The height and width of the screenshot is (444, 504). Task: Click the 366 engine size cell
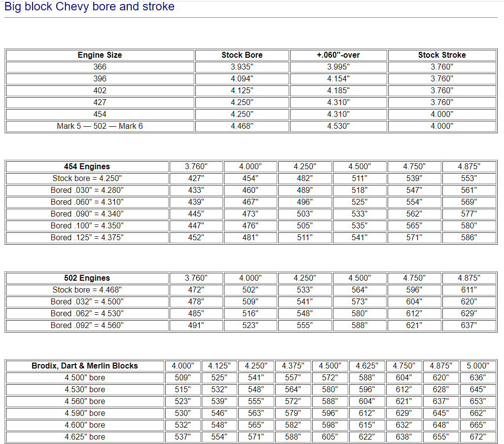[100, 67]
